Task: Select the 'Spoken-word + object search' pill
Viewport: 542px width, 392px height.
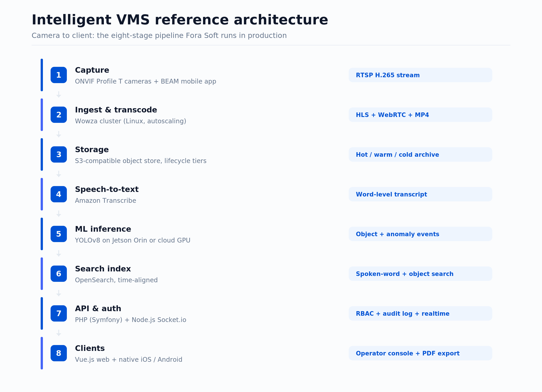Action: [420, 274]
